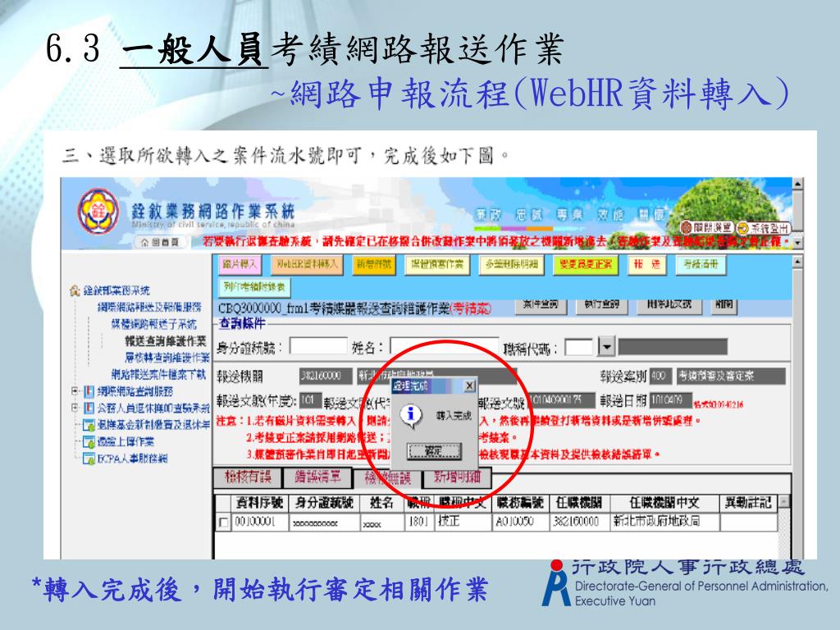Click the 回首頁 home button
Screen dimensions: 840x630
pyautogui.click(x=160, y=242)
